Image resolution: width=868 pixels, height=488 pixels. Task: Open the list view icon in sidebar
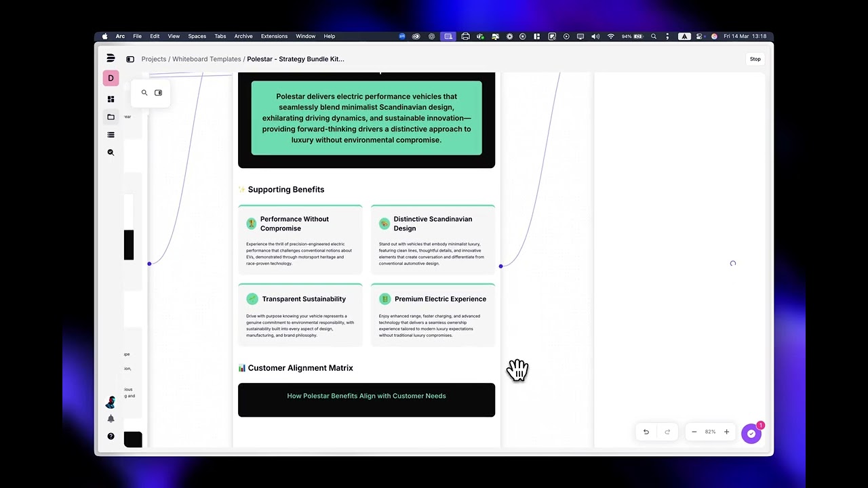point(111,134)
